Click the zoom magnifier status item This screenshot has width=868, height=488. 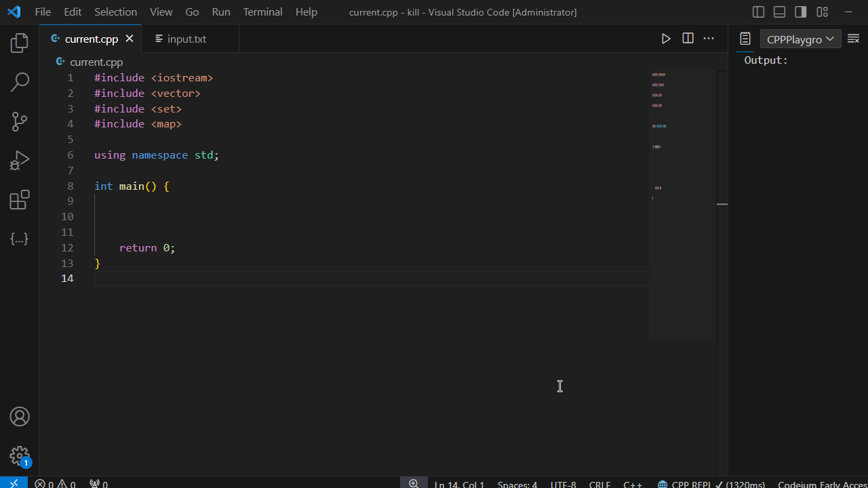coord(414,483)
